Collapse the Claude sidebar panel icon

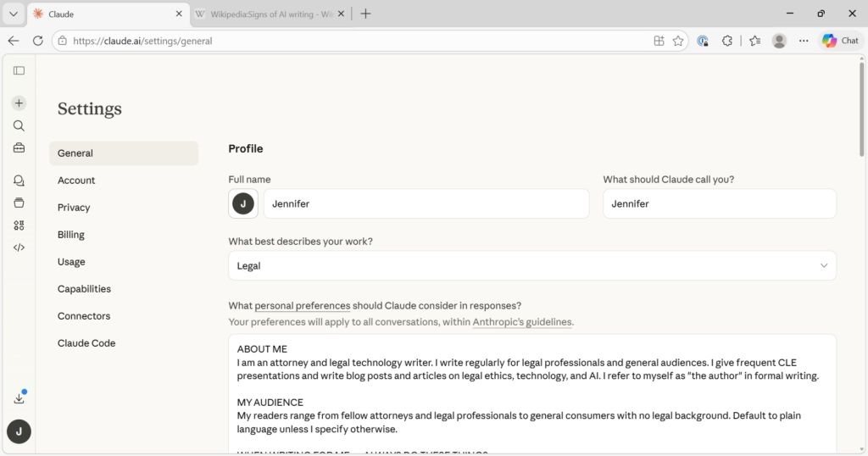pyautogui.click(x=19, y=70)
